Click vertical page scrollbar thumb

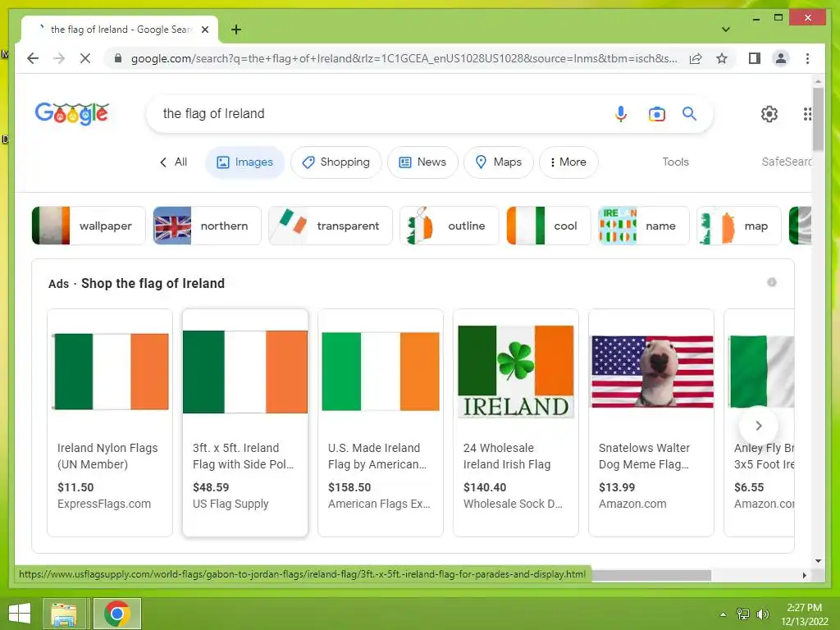tap(818, 119)
